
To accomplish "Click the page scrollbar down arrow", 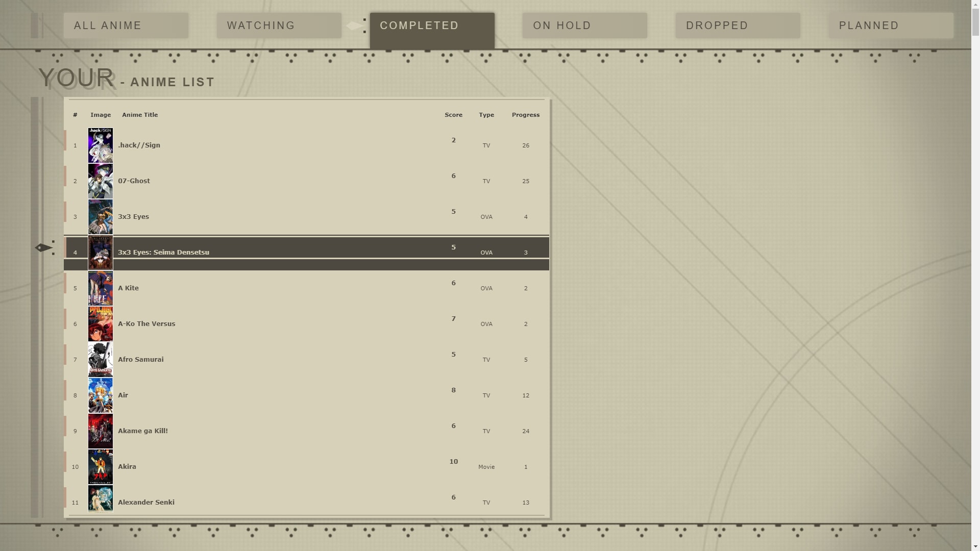I will click(975, 546).
